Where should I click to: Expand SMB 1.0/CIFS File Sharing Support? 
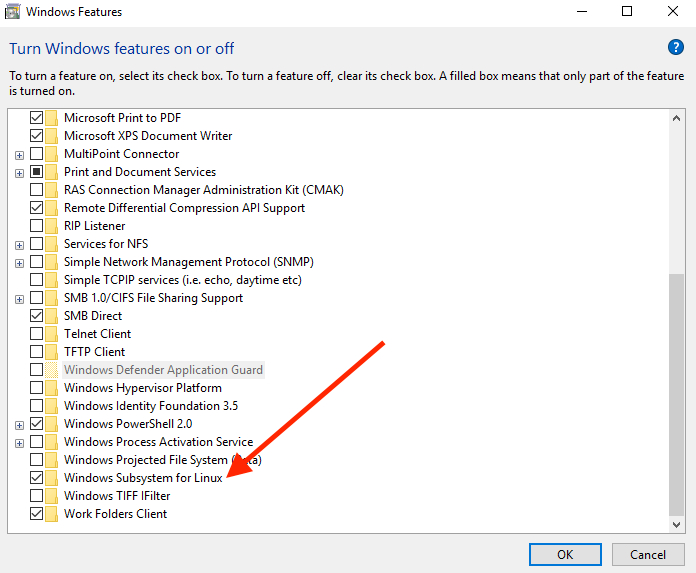pos(19,298)
